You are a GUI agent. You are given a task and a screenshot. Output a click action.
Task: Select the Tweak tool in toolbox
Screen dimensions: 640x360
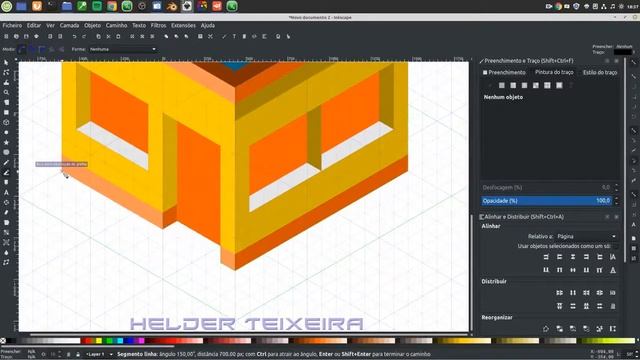point(6,82)
